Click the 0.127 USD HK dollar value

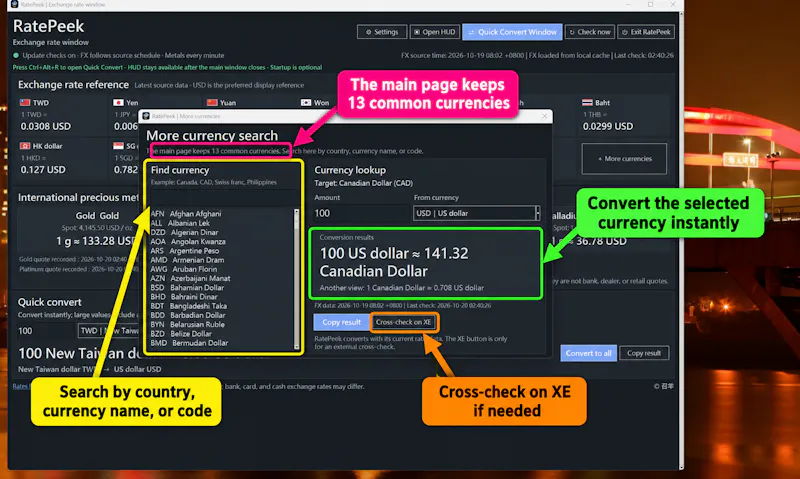coord(43,169)
